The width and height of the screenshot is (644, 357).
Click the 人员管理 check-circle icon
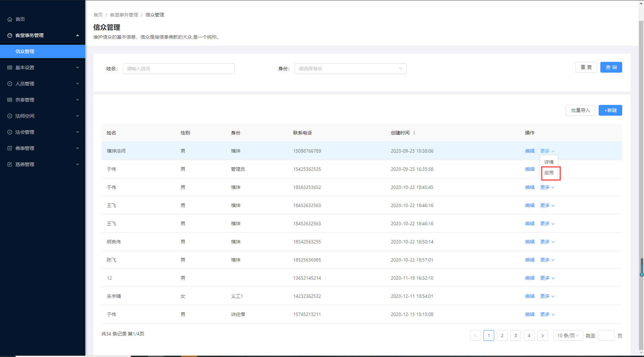(10, 84)
